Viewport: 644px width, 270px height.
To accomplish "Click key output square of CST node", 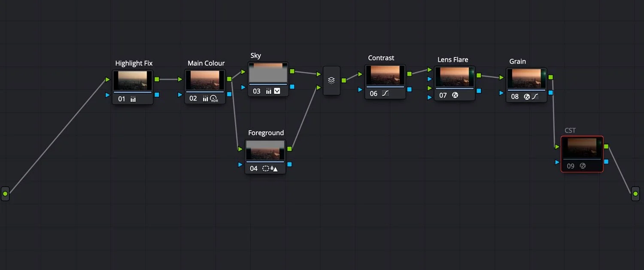I will tap(606, 162).
